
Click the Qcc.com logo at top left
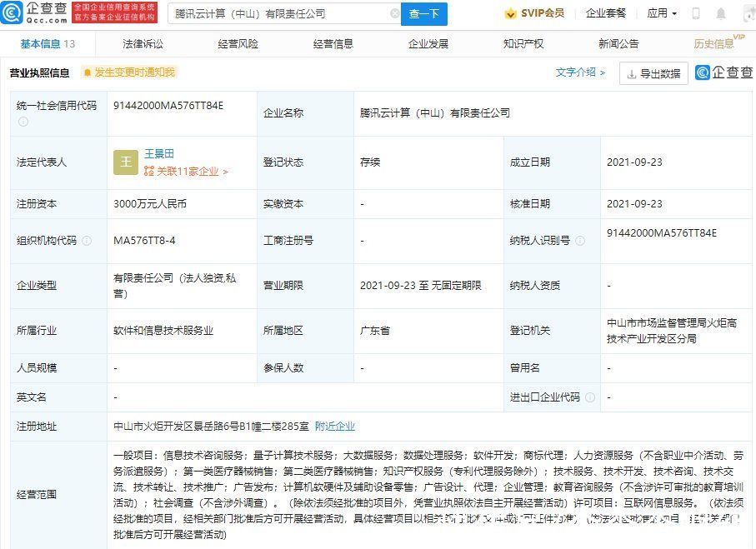[33, 13]
